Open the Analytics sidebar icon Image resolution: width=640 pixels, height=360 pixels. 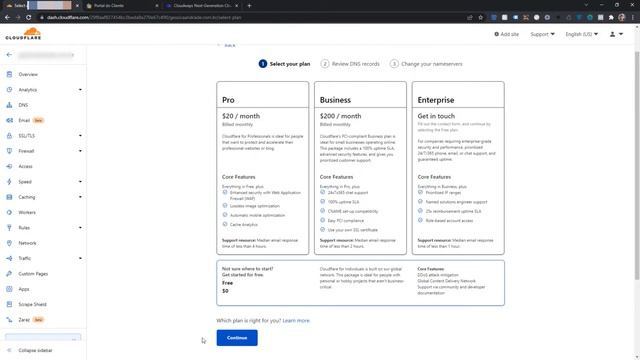tap(9, 89)
